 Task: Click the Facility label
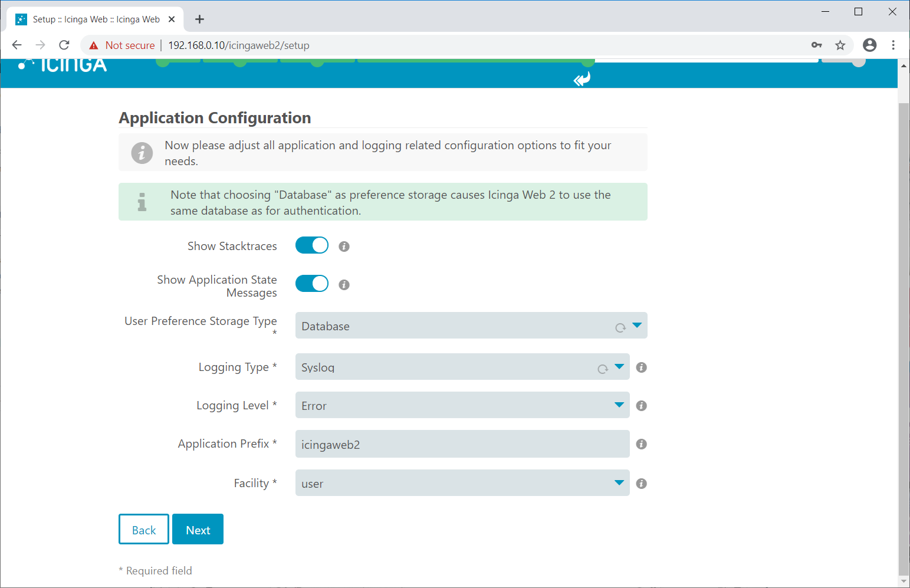pos(255,483)
